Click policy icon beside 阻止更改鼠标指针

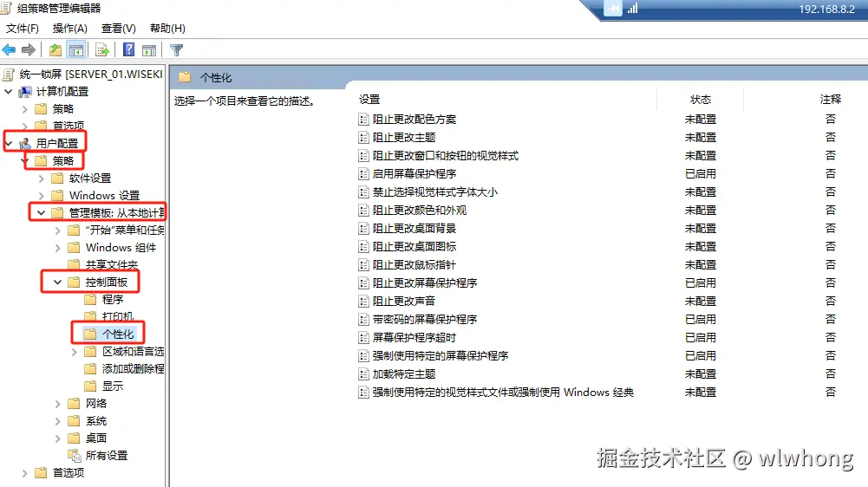click(x=363, y=265)
